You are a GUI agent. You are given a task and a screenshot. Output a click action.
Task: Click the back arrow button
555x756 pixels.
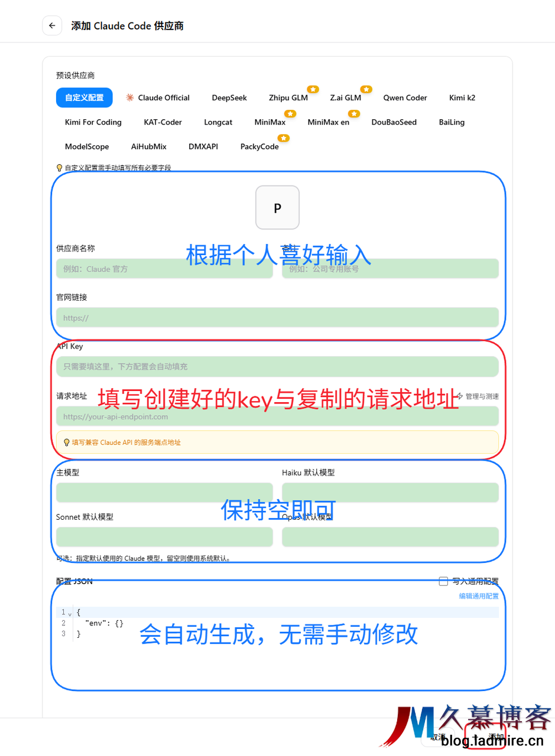(x=52, y=26)
